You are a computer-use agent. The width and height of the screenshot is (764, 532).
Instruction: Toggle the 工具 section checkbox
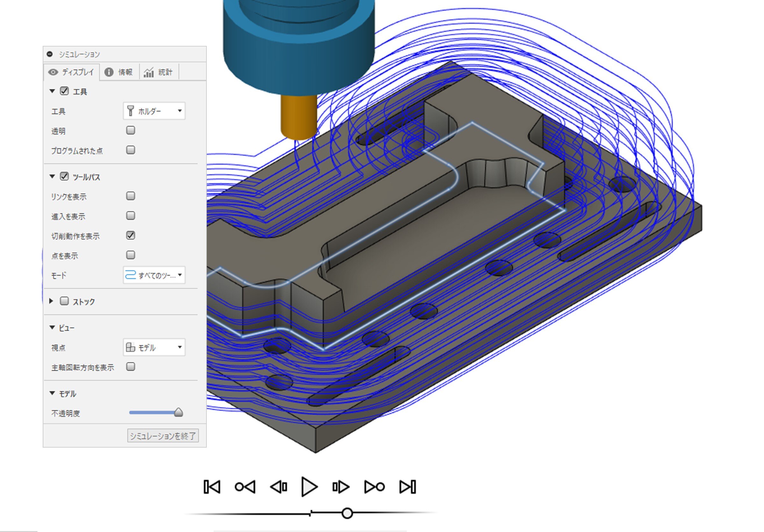click(64, 91)
